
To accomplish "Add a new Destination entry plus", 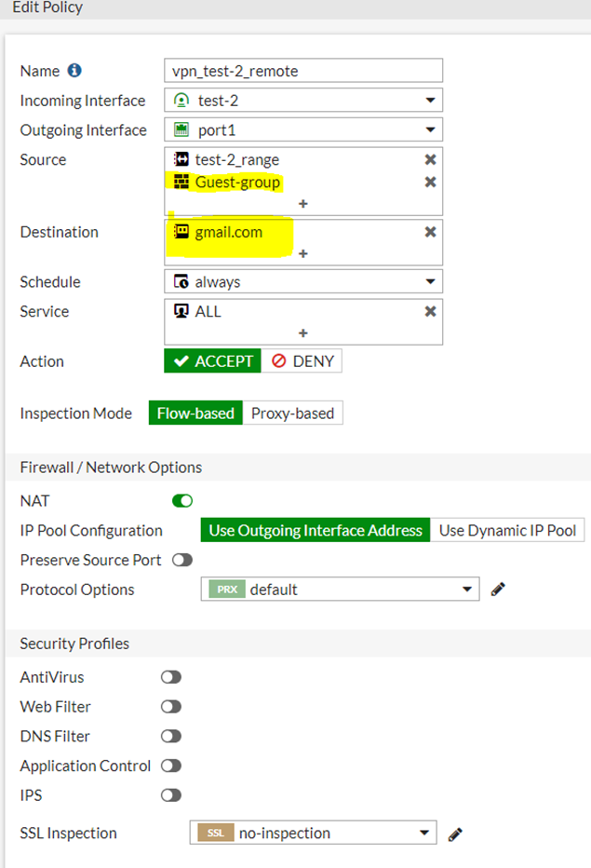I will tap(303, 253).
